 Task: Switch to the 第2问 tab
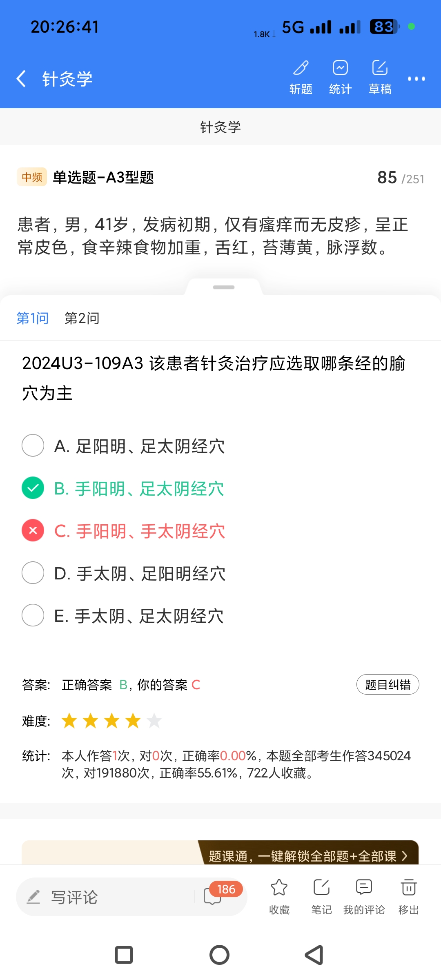point(82,318)
